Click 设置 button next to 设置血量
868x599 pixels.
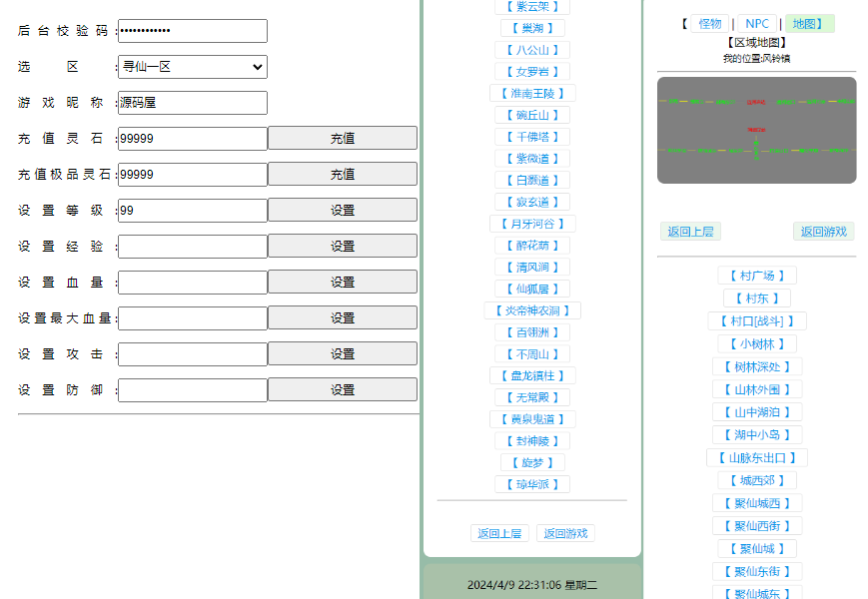343,283
